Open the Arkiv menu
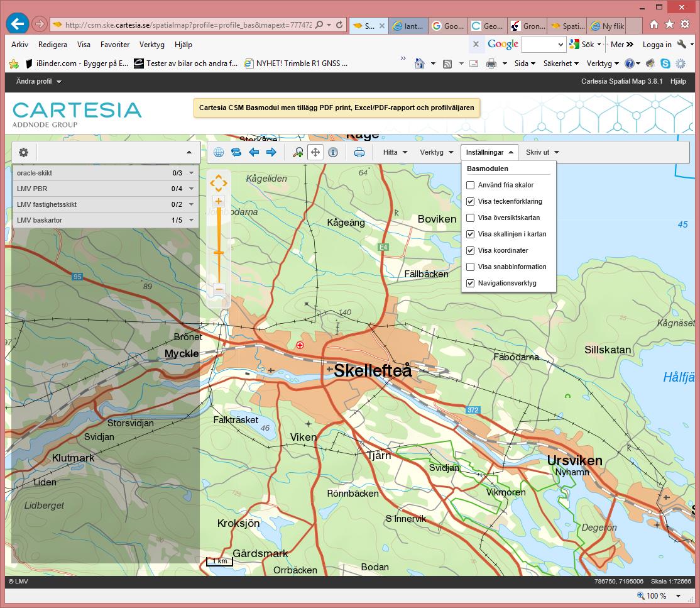Viewport: 700px width, 608px height. [x=20, y=44]
